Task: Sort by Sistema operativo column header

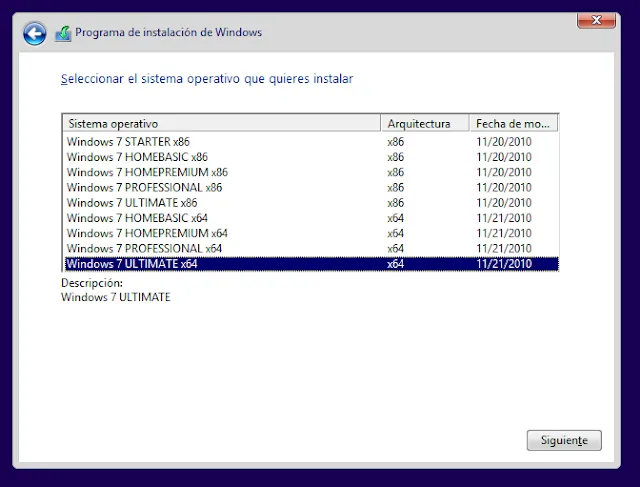Action: 221,123
